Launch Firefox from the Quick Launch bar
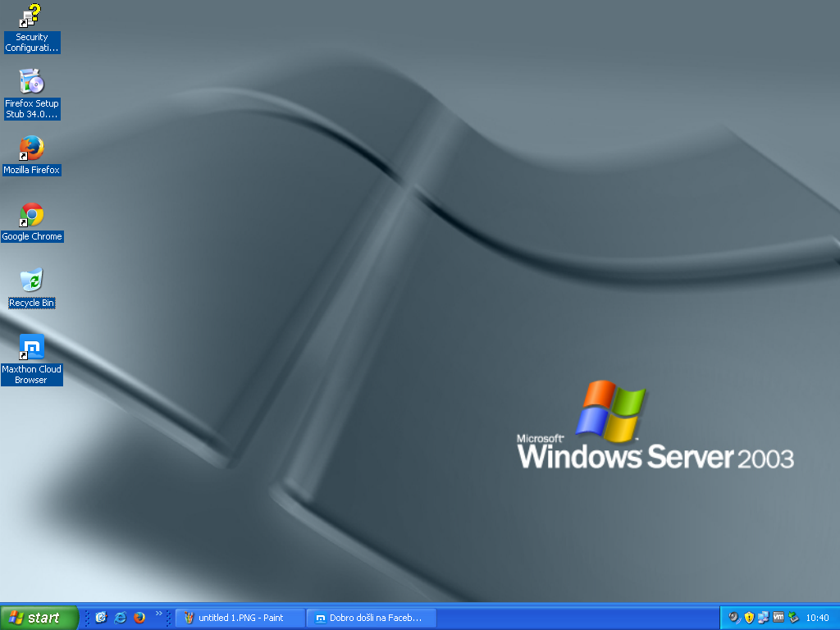 (x=139, y=618)
